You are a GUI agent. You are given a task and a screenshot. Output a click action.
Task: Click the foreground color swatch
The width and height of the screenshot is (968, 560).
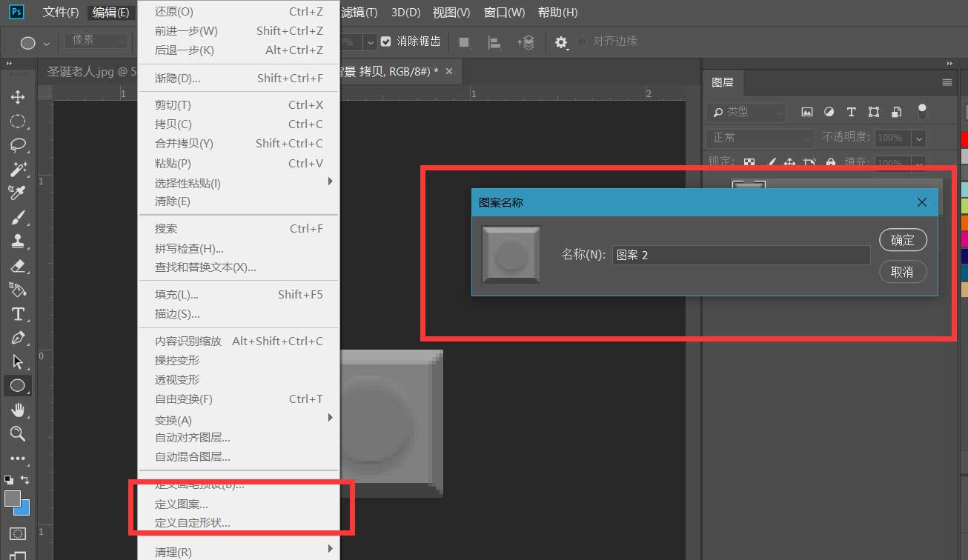pos(12,499)
